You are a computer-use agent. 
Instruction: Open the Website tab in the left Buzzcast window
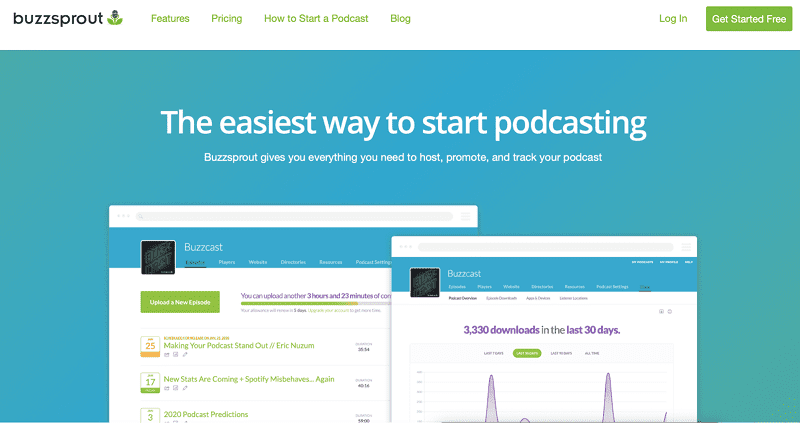click(258, 262)
